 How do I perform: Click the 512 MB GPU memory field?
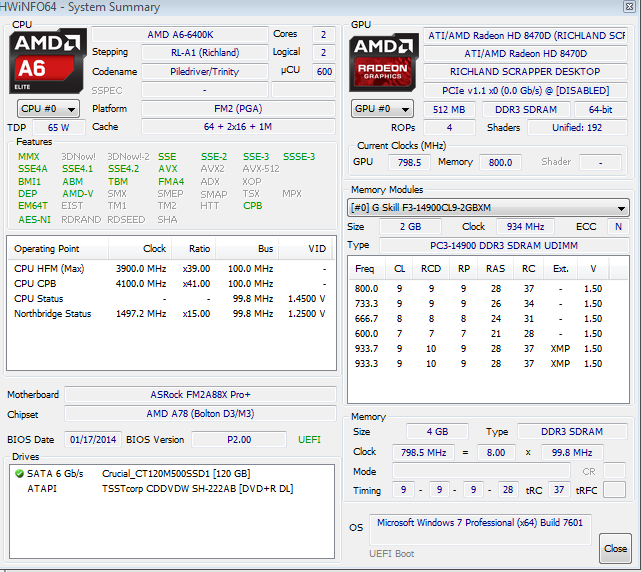(449, 110)
